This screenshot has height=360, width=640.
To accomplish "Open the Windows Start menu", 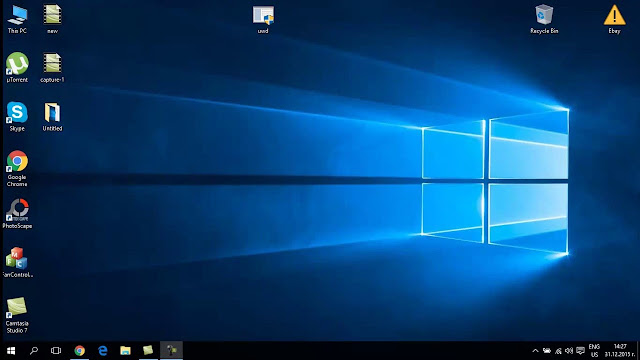I will pos(11,351).
